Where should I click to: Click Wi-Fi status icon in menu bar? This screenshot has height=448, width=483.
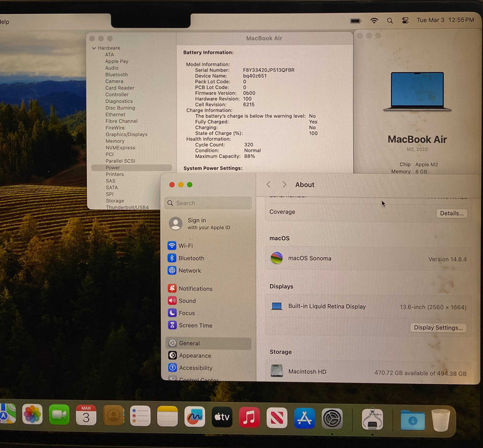[x=374, y=20]
